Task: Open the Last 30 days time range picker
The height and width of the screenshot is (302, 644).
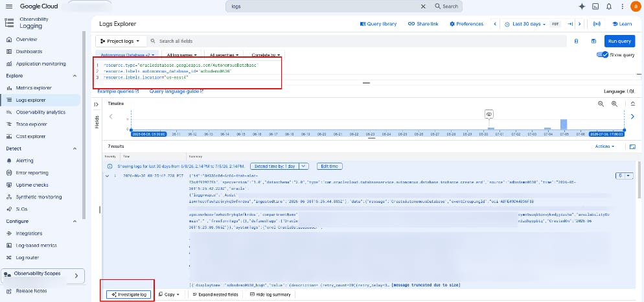Action: 525,24
